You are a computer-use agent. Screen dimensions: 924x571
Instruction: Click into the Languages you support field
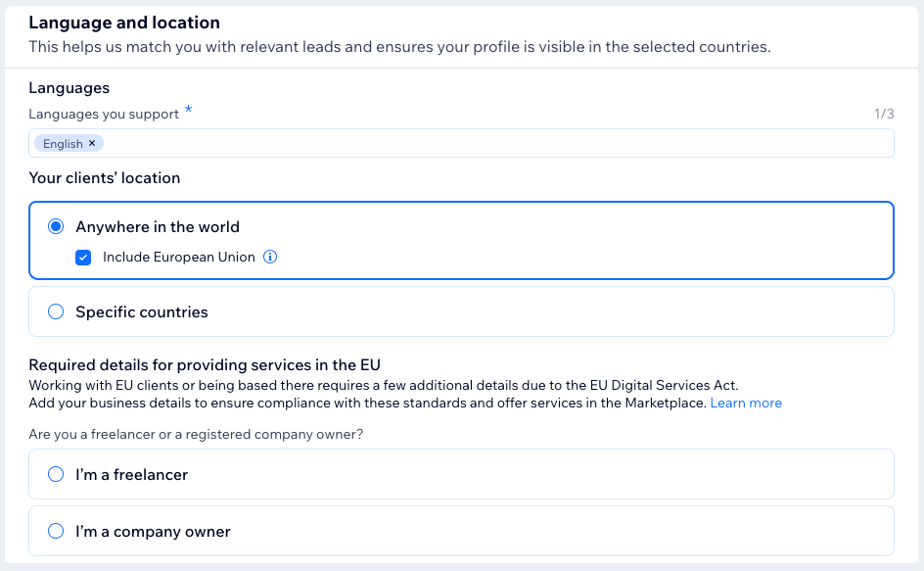click(461, 143)
